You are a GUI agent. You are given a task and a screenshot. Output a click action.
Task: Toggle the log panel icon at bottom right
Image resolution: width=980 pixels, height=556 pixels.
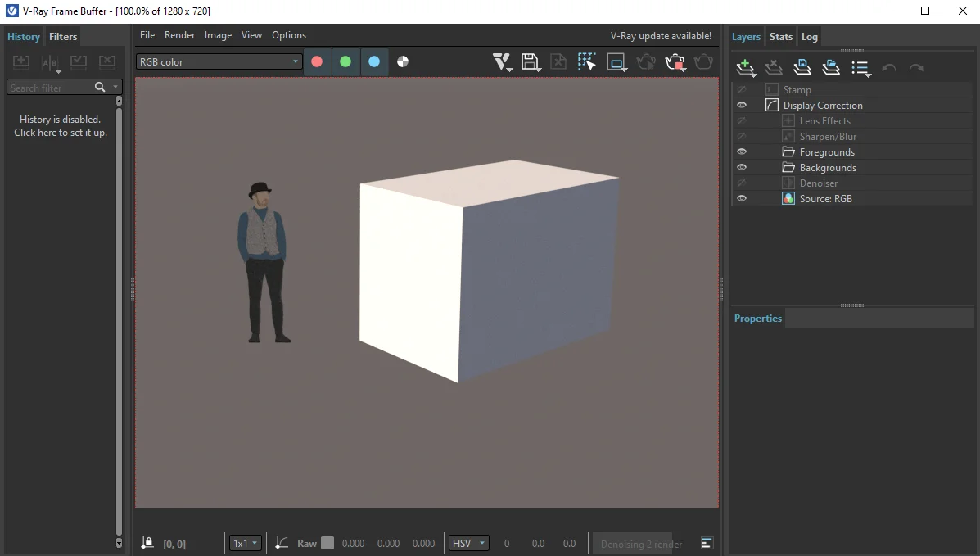point(707,543)
